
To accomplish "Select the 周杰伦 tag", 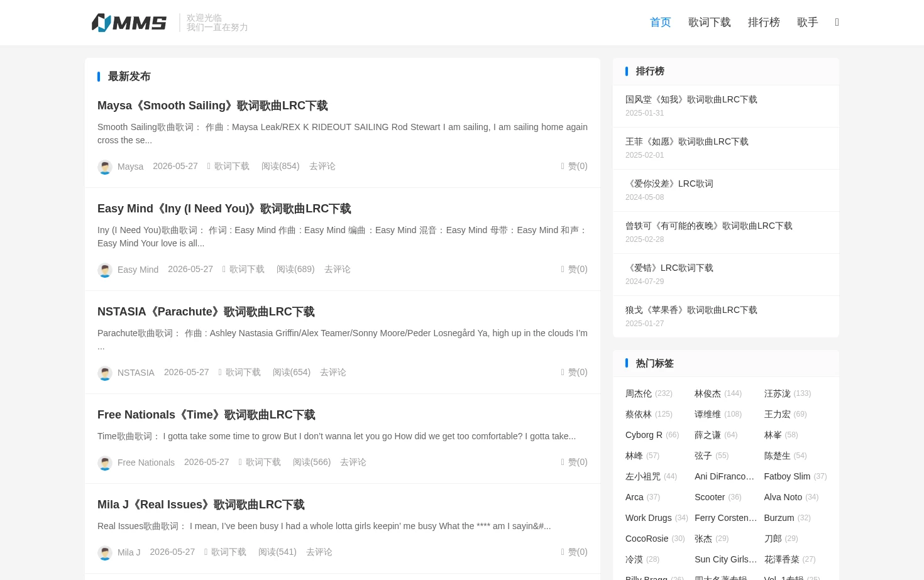I will point(639,393).
